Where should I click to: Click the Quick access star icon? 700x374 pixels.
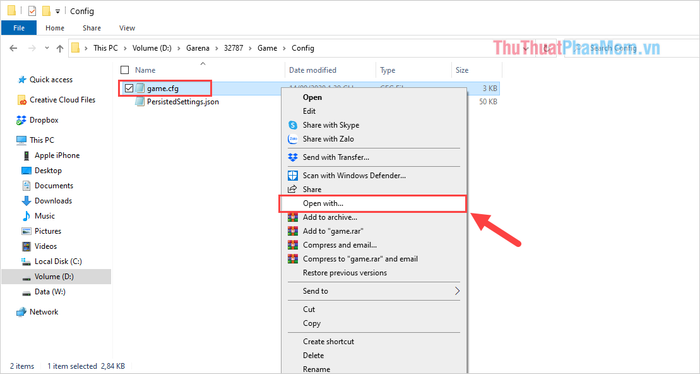[x=22, y=80]
